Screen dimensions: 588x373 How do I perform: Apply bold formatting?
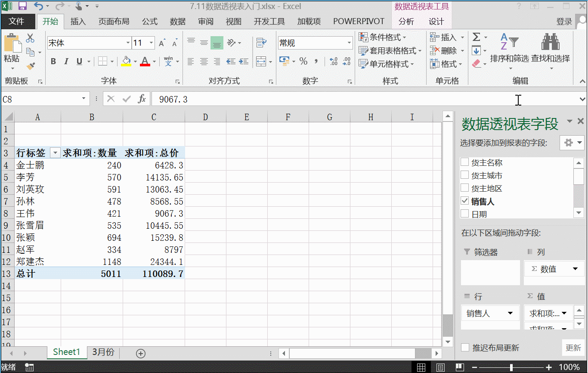[x=53, y=61]
